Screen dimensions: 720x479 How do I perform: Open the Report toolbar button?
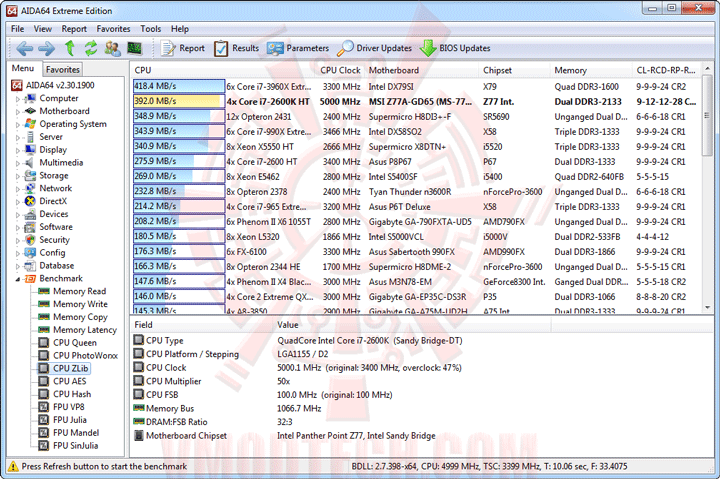pos(182,48)
